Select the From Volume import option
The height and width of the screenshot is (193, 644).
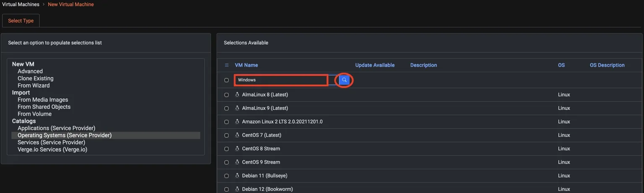pos(35,114)
